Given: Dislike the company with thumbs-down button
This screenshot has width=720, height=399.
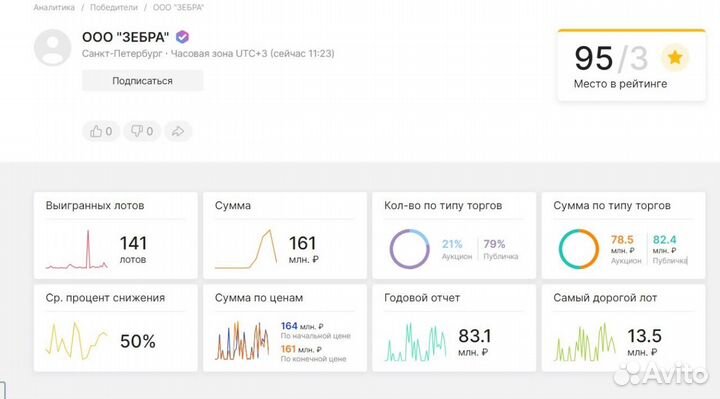Looking at the screenshot, I should pyautogui.click(x=142, y=131).
